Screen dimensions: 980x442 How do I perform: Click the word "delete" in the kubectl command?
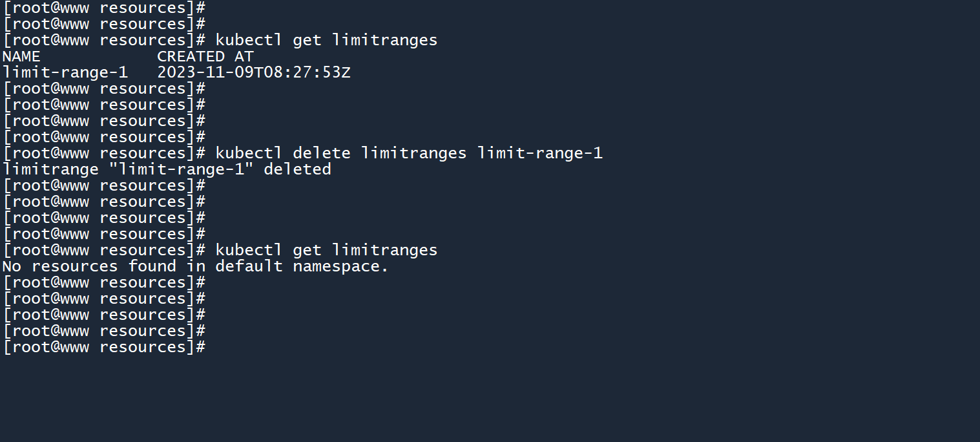pyautogui.click(x=322, y=153)
